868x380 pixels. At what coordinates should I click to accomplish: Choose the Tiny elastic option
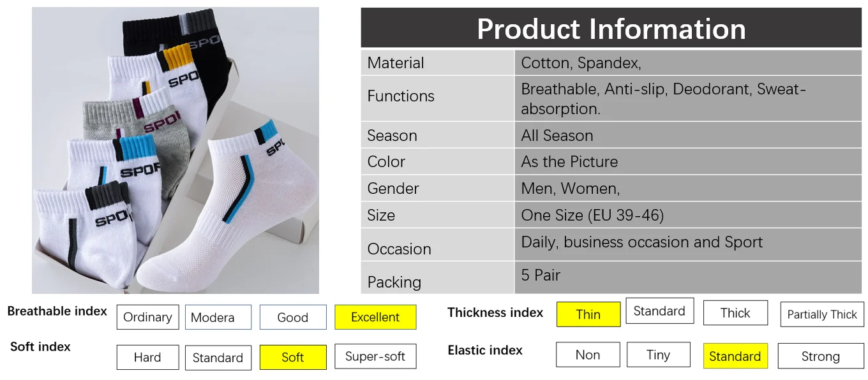click(659, 354)
